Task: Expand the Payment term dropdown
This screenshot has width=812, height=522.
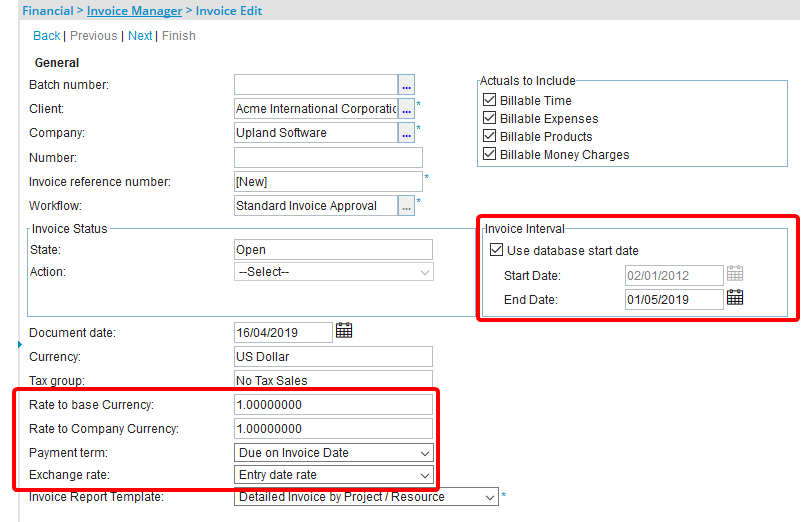Action: point(333,453)
